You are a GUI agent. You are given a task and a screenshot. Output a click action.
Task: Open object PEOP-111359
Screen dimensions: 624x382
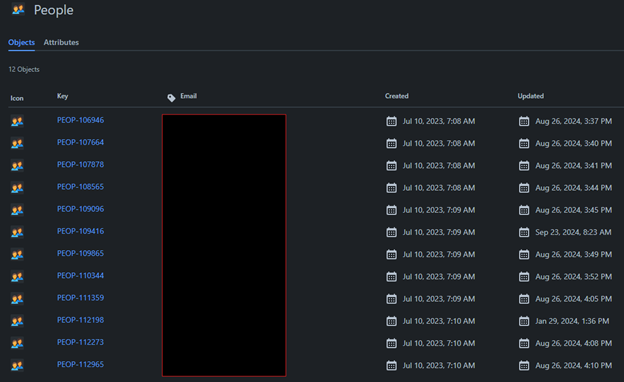[80, 298]
